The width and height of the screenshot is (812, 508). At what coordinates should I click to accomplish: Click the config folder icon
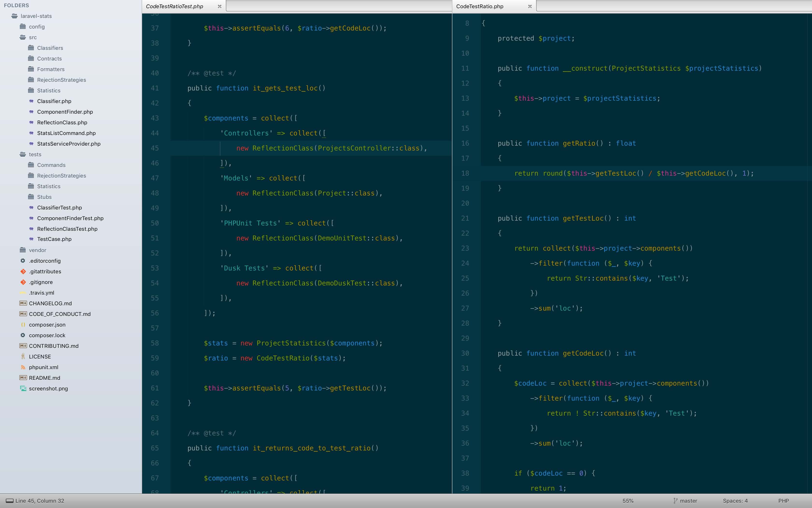click(23, 27)
